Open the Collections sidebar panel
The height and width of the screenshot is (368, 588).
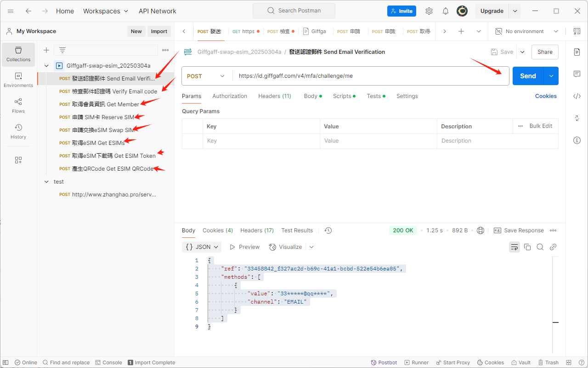pos(18,54)
